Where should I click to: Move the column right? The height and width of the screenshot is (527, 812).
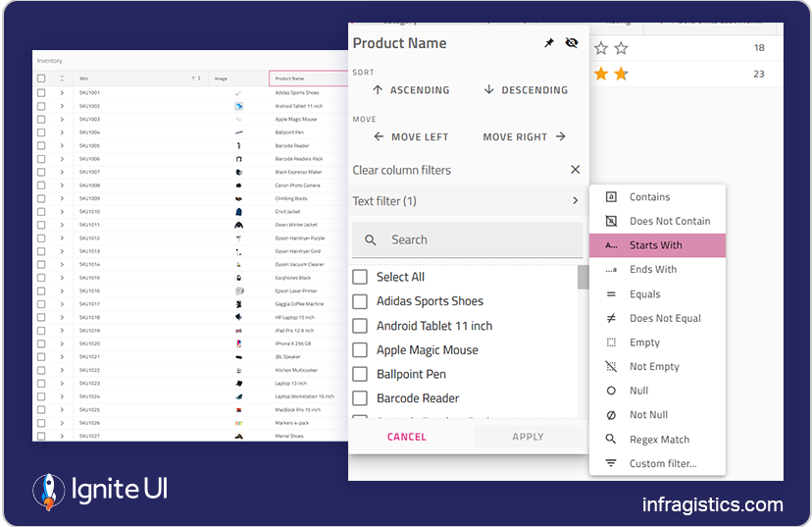[524, 136]
